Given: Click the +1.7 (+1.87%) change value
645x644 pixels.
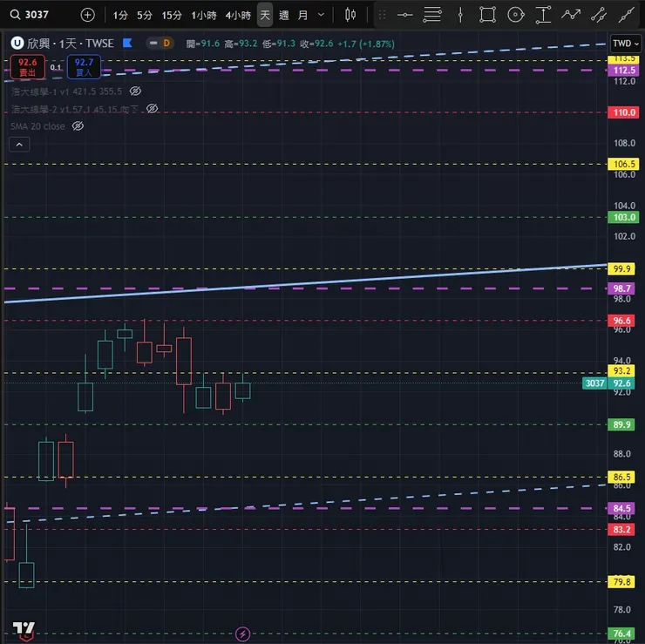Looking at the screenshot, I should pyautogui.click(x=366, y=44).
